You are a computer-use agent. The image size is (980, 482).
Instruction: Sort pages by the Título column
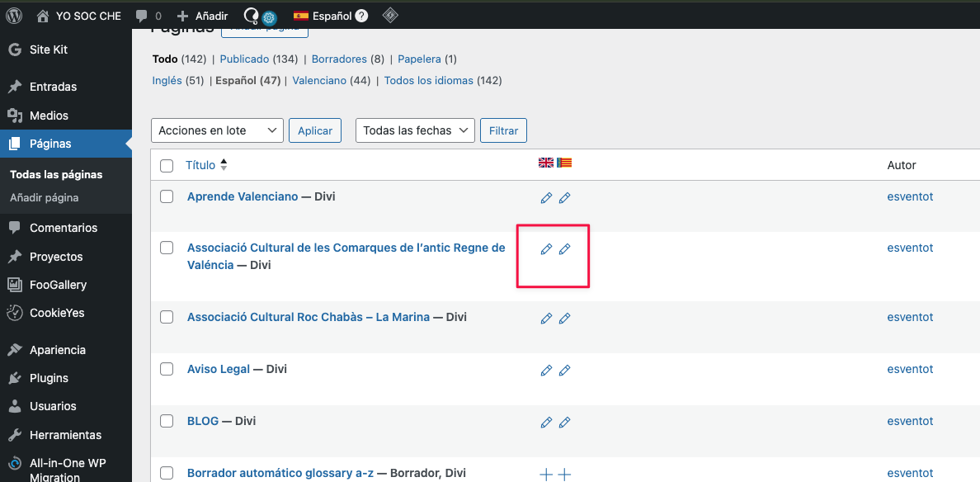[x=200, y=165]
